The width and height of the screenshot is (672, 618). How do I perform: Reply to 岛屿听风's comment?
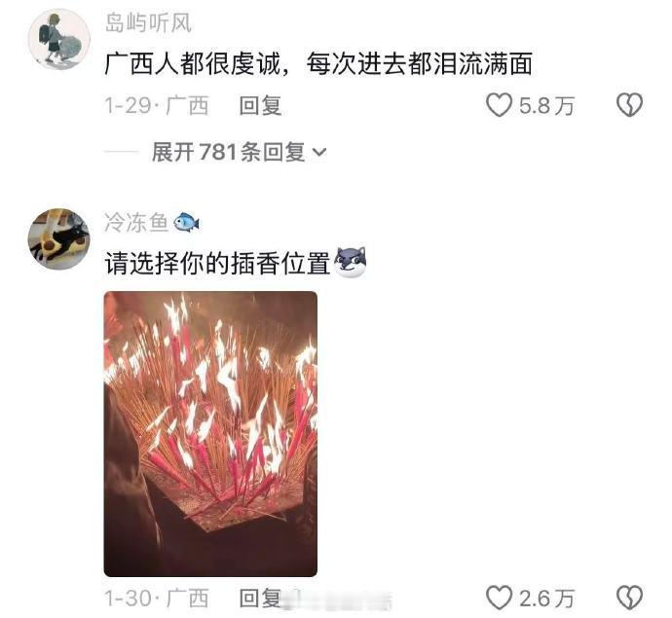[x=260, y=106]
